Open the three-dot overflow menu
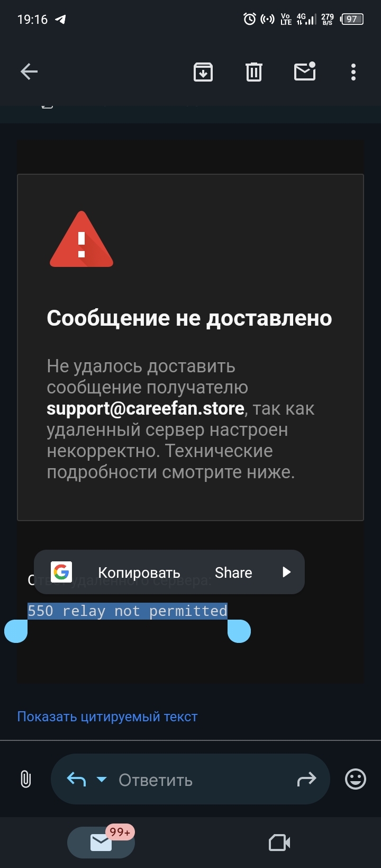Image resolution: width=381 pixels, height=868 pixels. point(353,72)
